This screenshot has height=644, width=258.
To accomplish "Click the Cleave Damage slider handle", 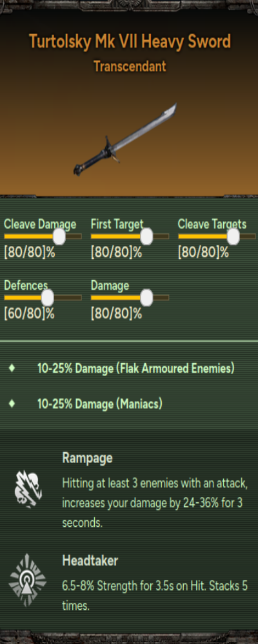I will click(60, 236).
